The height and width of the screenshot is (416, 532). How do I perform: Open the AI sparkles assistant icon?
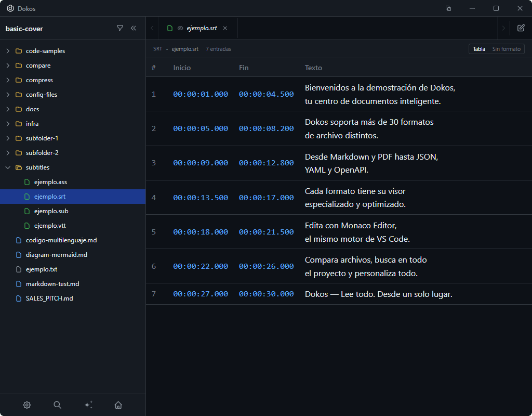pos(88,405)
